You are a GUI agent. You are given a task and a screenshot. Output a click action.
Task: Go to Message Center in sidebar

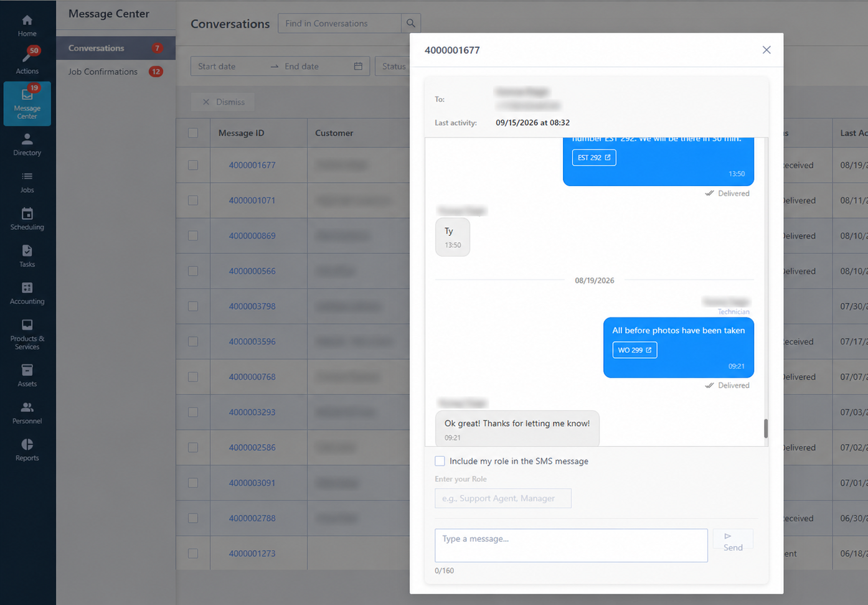click(x=27, y=103)
